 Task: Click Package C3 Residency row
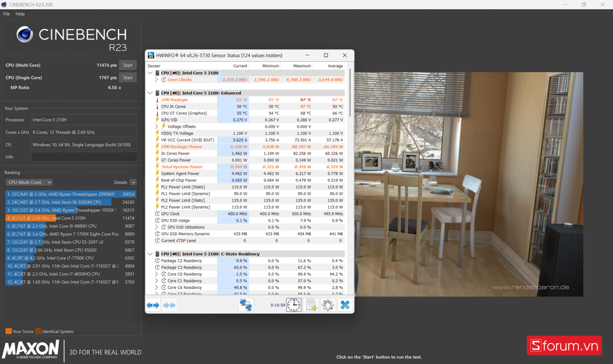(x=245, y=268)
